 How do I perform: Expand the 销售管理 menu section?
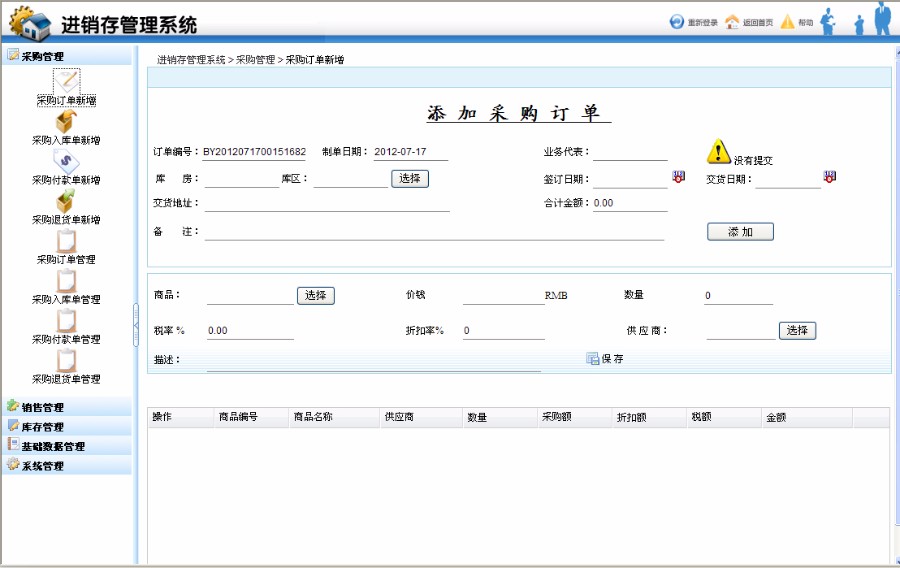[x=67, y=407]
